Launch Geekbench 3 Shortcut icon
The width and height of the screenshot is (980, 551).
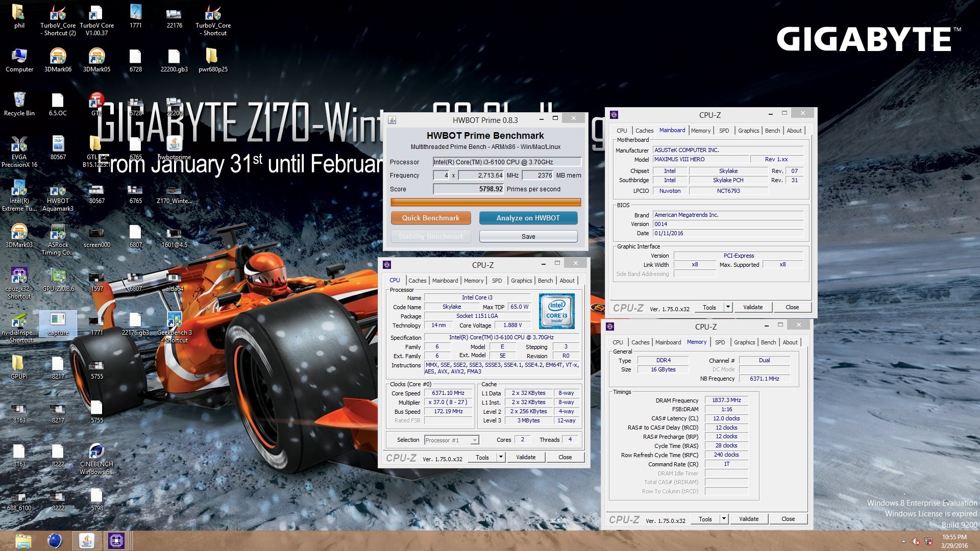(x=175, y=328)
